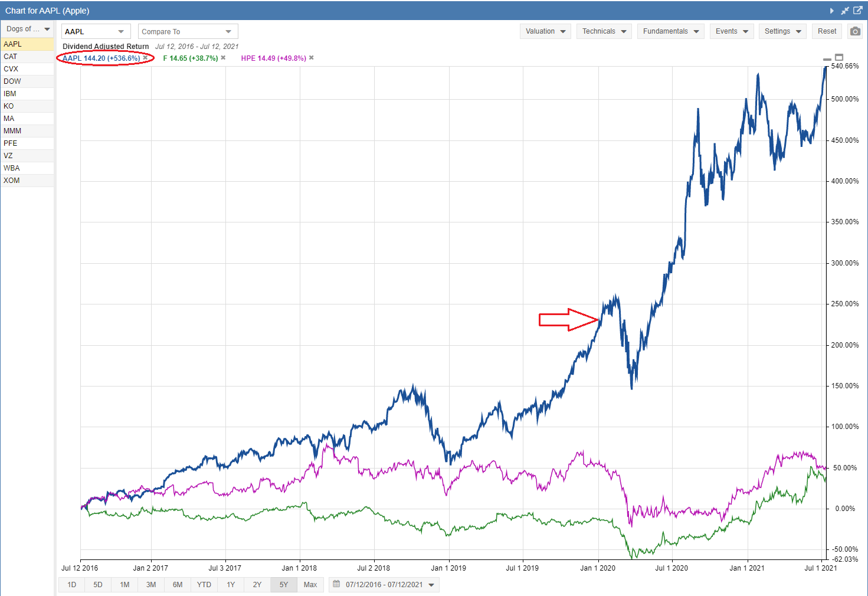Open the custom date range picker

pyautogui.click(x=384, y=585)
